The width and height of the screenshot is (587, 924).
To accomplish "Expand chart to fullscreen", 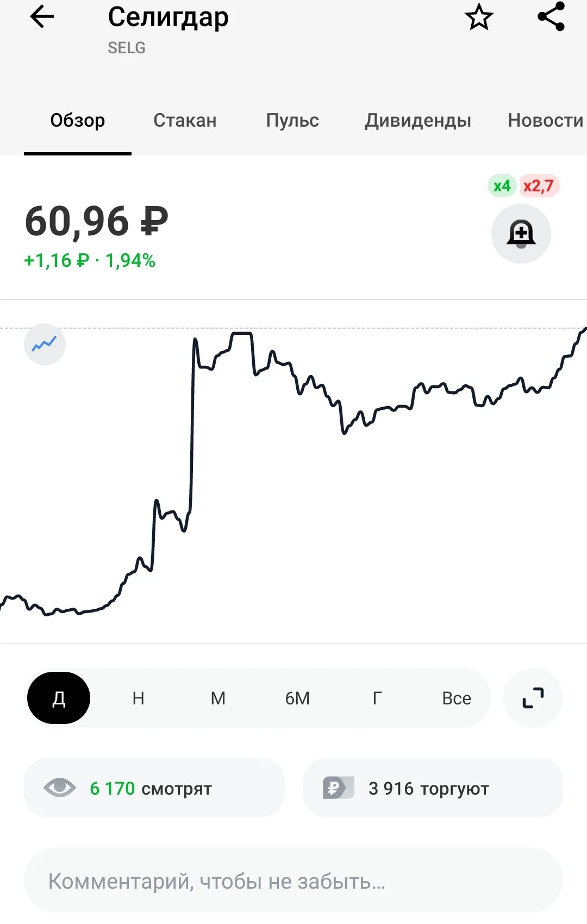I will point(533,698).
